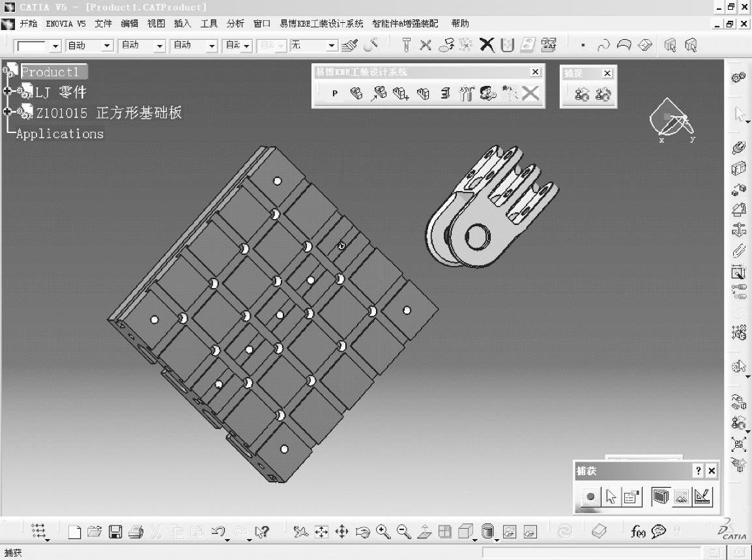Click the What's This help cursor icon
The height and width of the screenshot is (560, 752).
[262, 532]
